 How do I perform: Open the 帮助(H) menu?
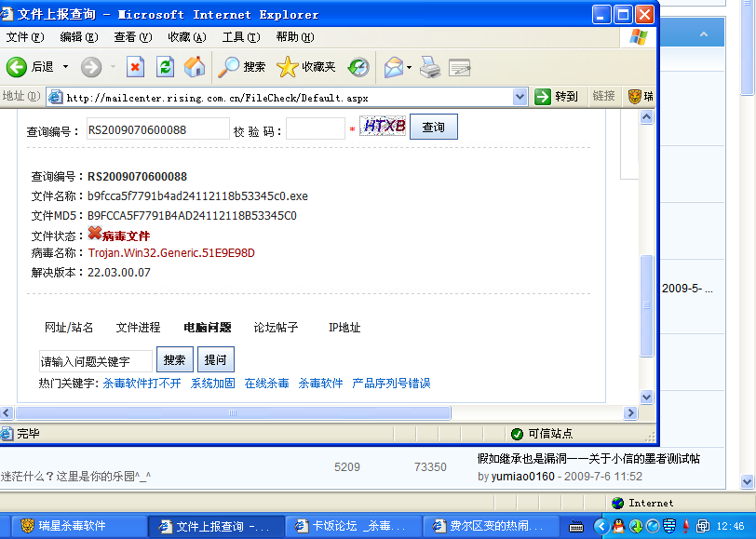click(294, 37)
